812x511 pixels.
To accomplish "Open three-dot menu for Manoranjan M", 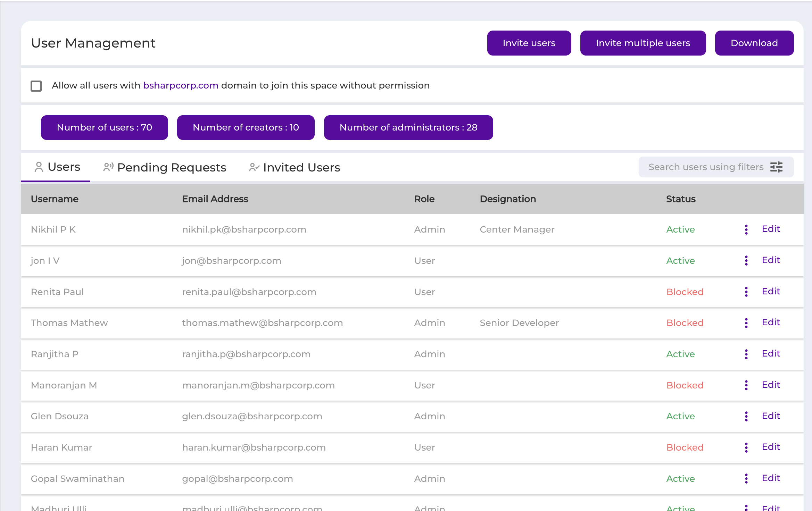I will coord(746,385).
